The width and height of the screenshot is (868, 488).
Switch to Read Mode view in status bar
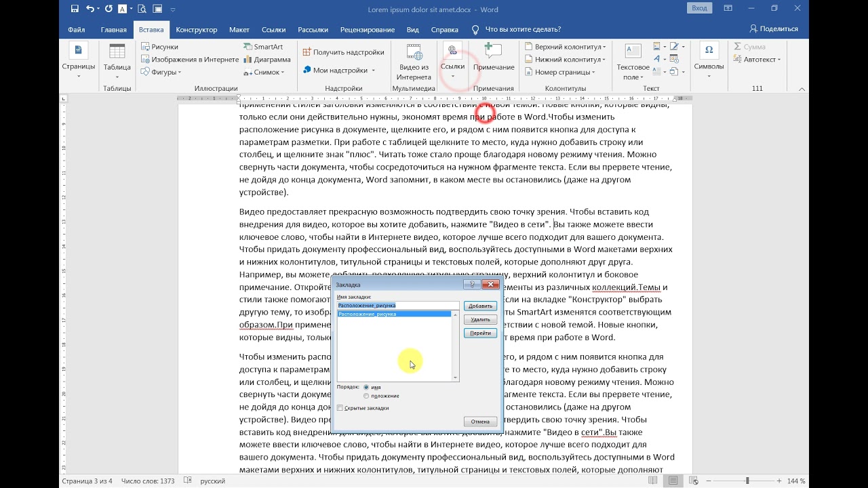click(652, 481)
